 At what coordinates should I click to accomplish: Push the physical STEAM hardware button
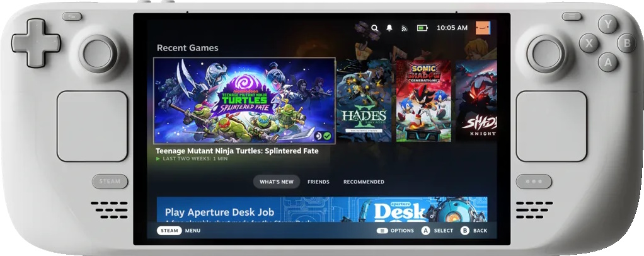point(110,181)
